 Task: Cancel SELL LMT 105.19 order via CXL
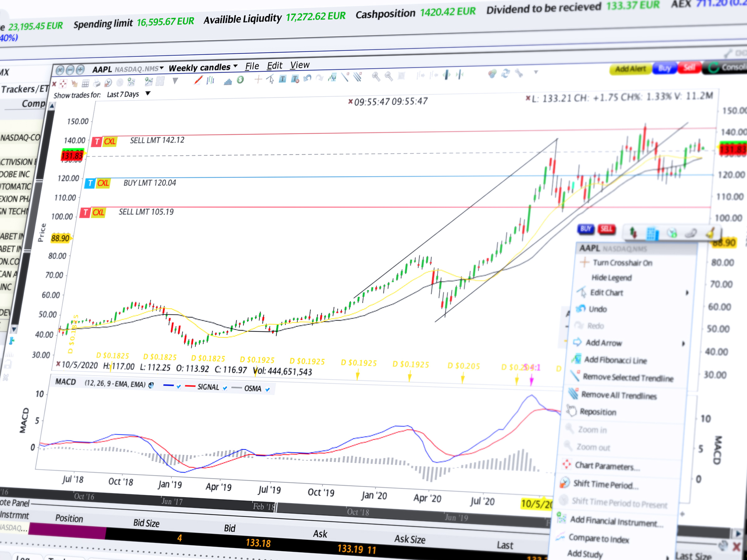pos(98,213)
